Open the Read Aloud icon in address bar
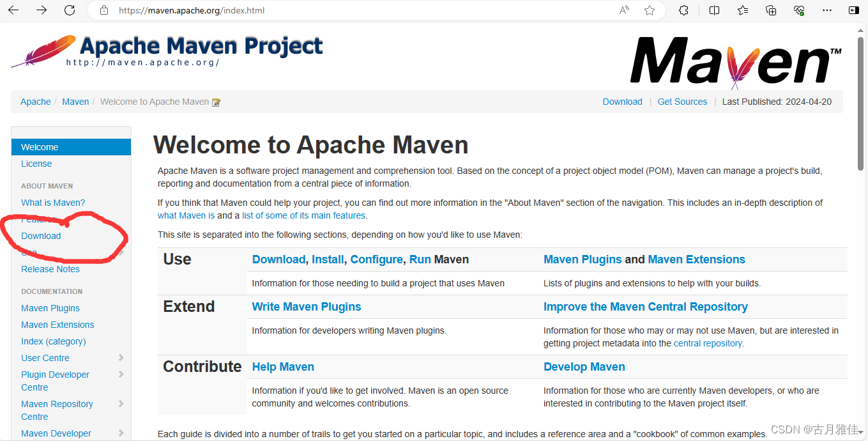 623,10
